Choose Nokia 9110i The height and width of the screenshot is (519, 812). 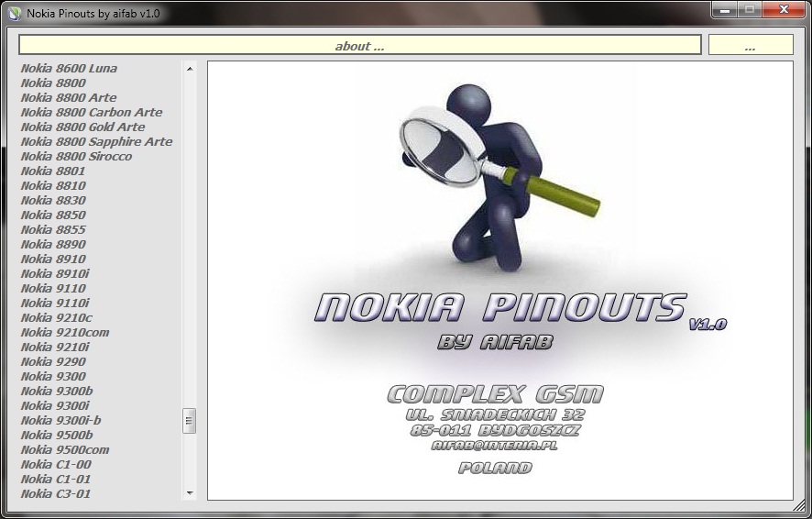coord(55,303)
